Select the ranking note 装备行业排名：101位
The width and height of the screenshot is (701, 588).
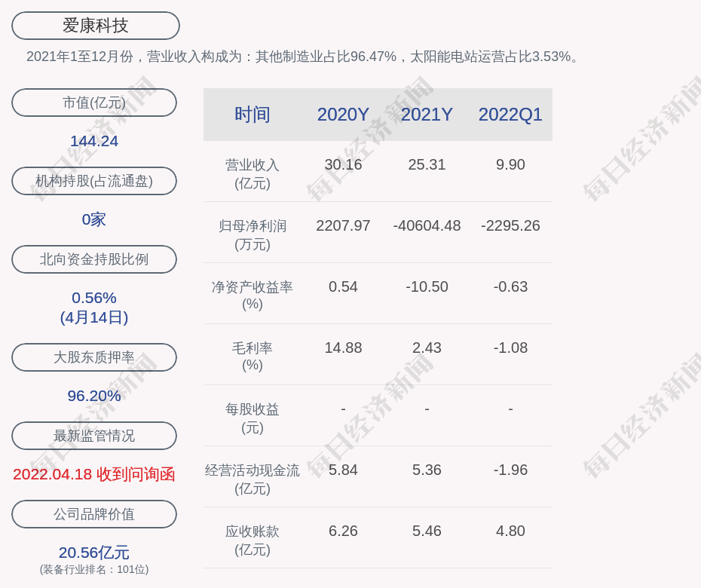[x=94, y=569]
